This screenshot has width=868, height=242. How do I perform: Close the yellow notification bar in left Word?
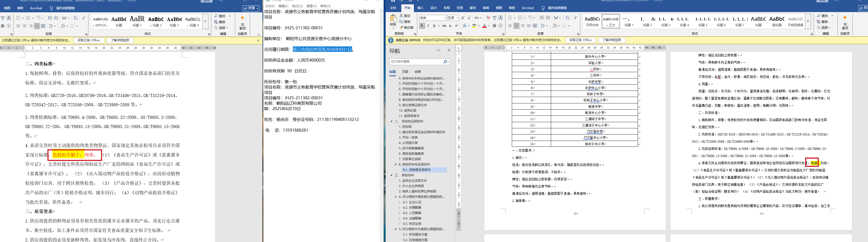click(258, 41)
